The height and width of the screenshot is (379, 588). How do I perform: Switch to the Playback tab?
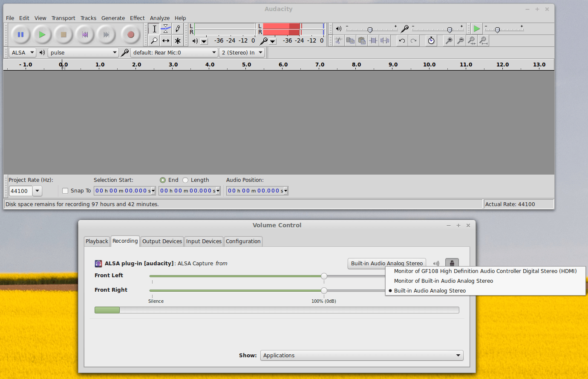click(97, 241)
